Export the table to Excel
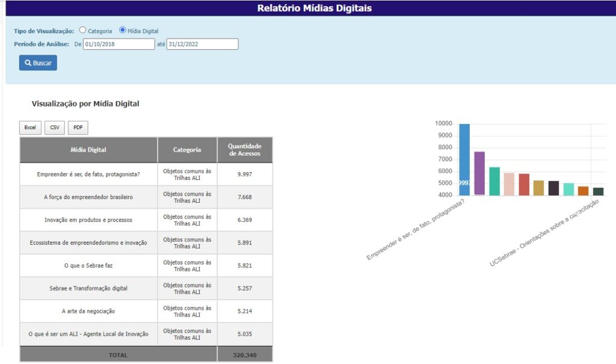 [x=30, y=128]
